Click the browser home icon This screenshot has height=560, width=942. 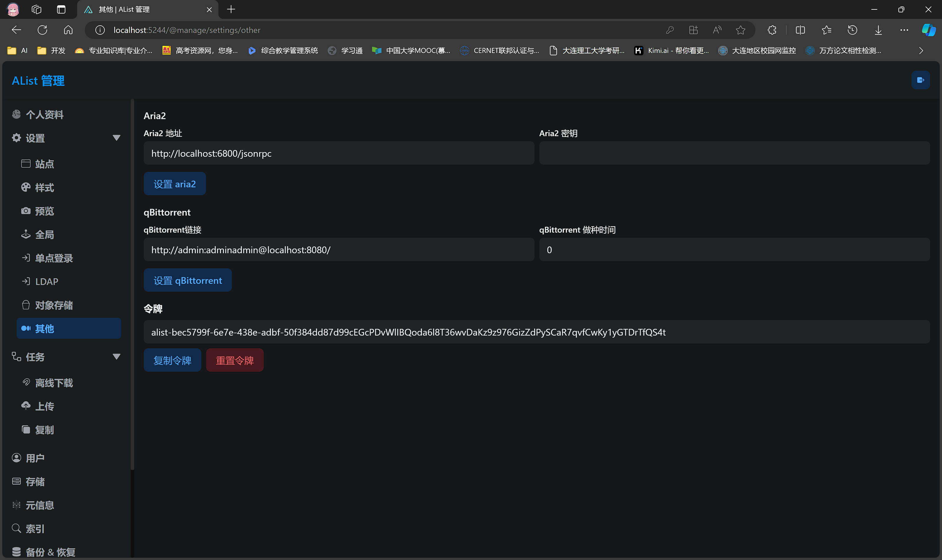point(68,30)
